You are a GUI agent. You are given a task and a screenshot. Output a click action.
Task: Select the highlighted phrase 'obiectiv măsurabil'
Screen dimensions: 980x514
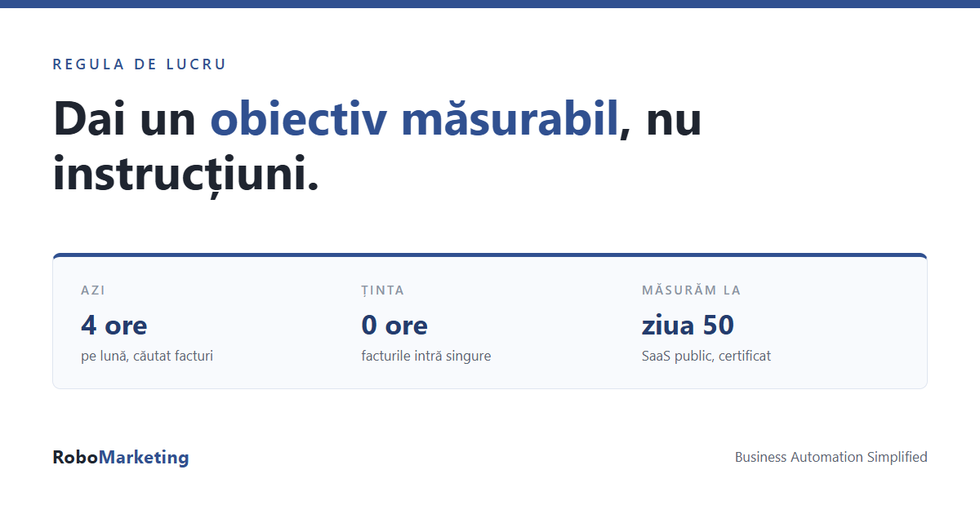click(x=414, y=119)
